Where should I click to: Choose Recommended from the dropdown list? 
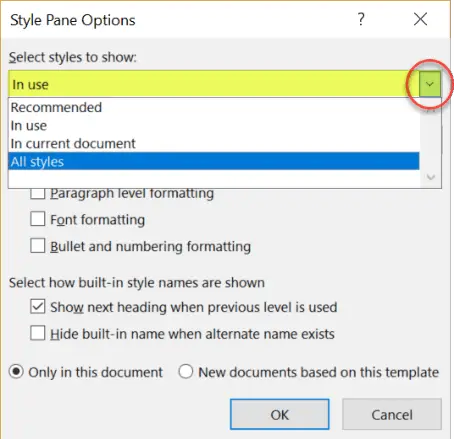214,108
